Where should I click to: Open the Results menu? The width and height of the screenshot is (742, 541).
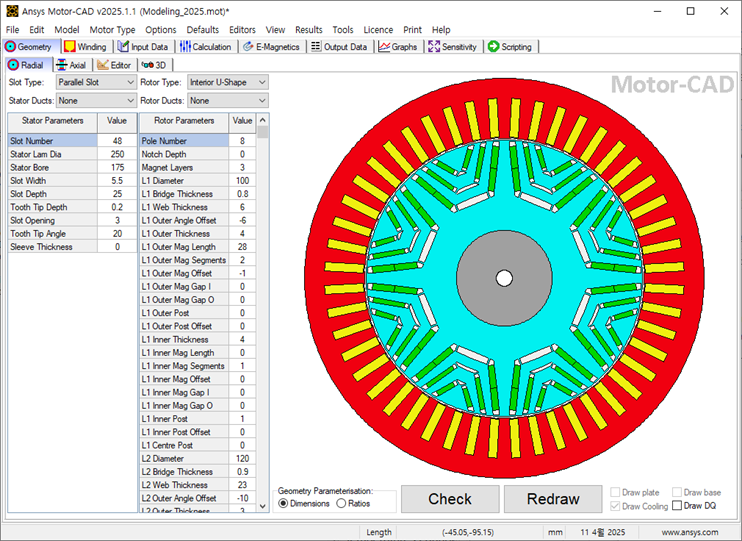pos(309,30)
